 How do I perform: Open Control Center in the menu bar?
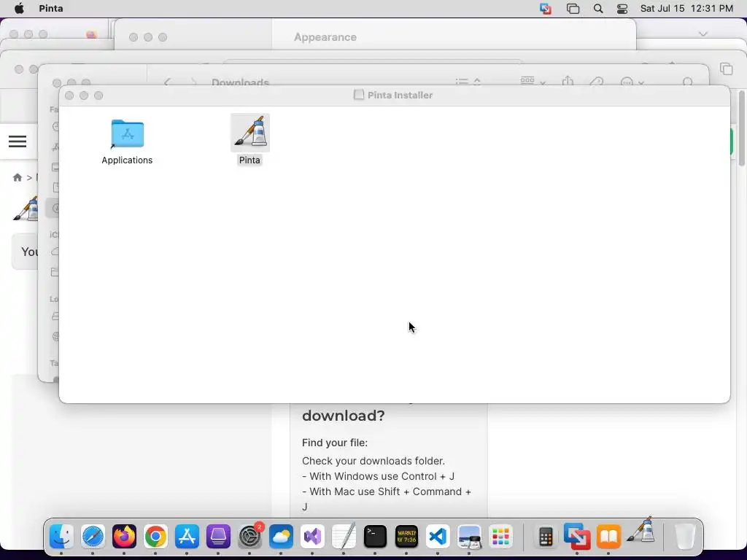coord(622,8)
